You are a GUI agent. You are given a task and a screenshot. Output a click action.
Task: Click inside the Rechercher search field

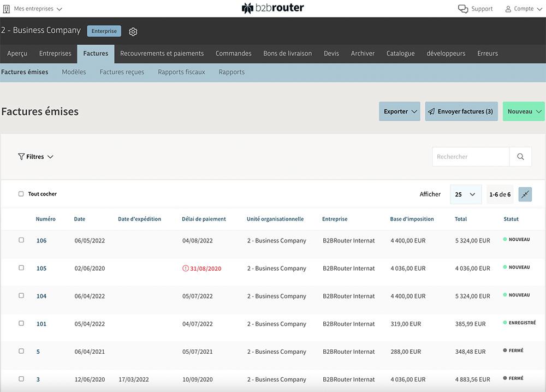pos(470,157)
